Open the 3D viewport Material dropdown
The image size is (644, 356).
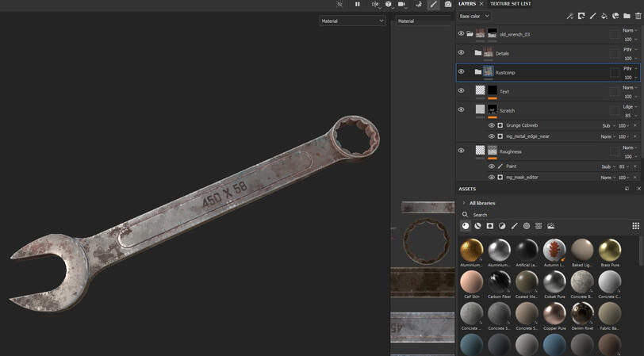tap(352, 21)
